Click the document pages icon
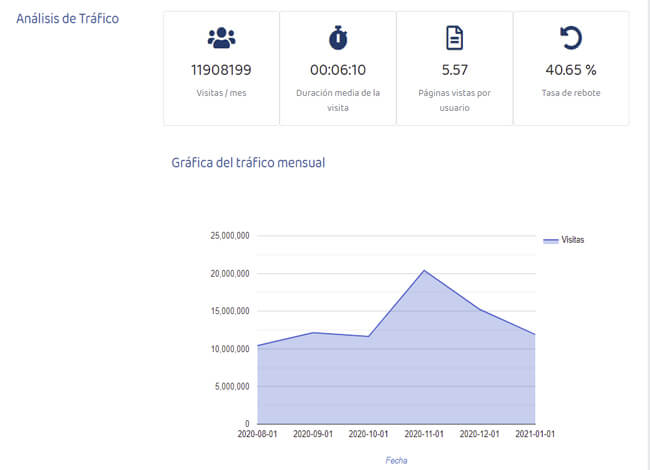650x470 pixels. [x=454, y=38]
